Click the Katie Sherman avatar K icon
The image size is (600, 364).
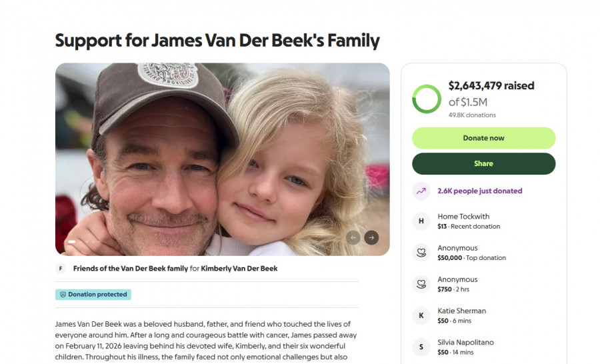click(421, 315)
